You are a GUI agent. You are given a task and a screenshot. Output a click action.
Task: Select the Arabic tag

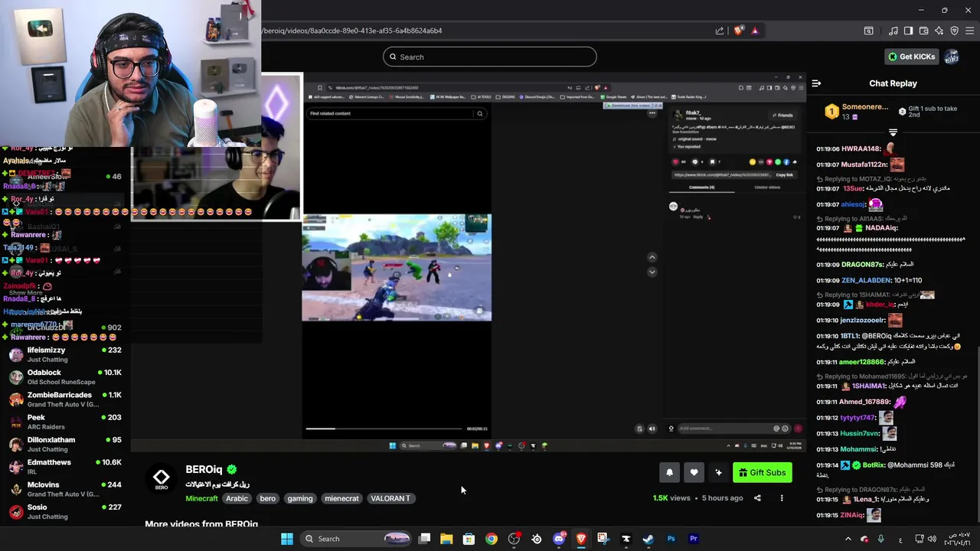tap(237, 498)
